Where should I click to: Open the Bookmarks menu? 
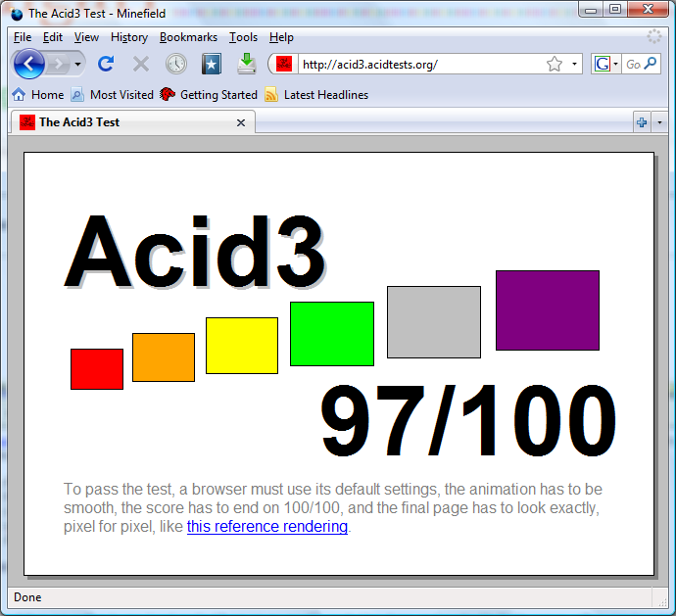coord(188,37)
